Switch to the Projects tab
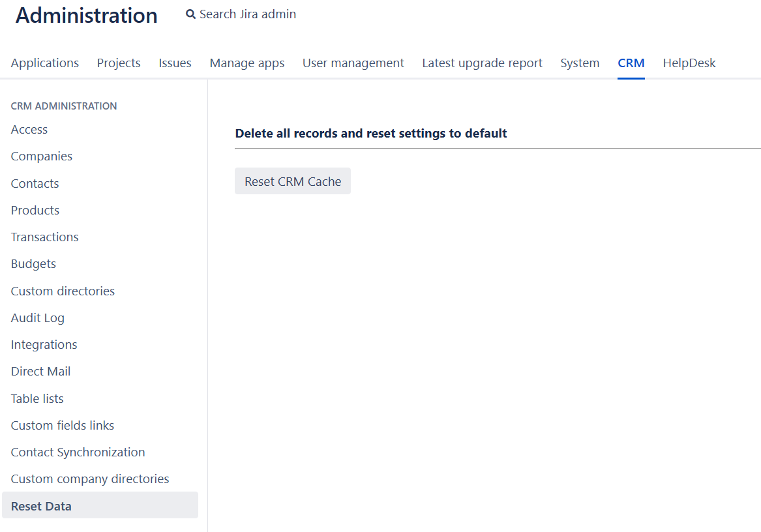761x532 pixels. (x=119, y=63)
